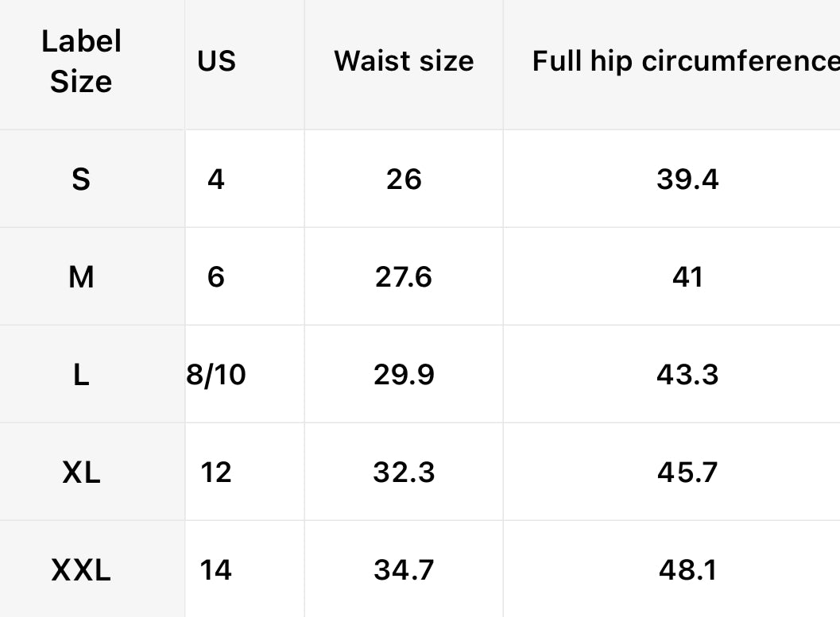Click the S label size cell
This screenshot has width=840, height=617.
(x=81, y=179)
